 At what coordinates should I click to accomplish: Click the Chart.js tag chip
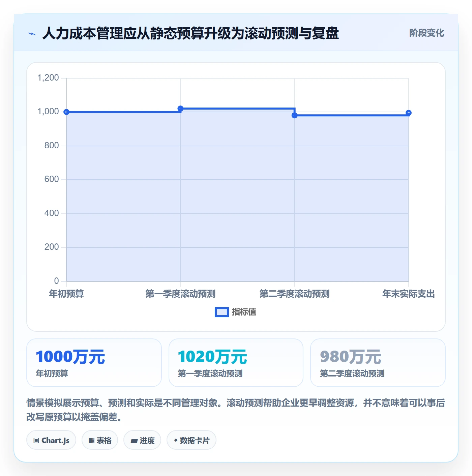click(51, 440)
